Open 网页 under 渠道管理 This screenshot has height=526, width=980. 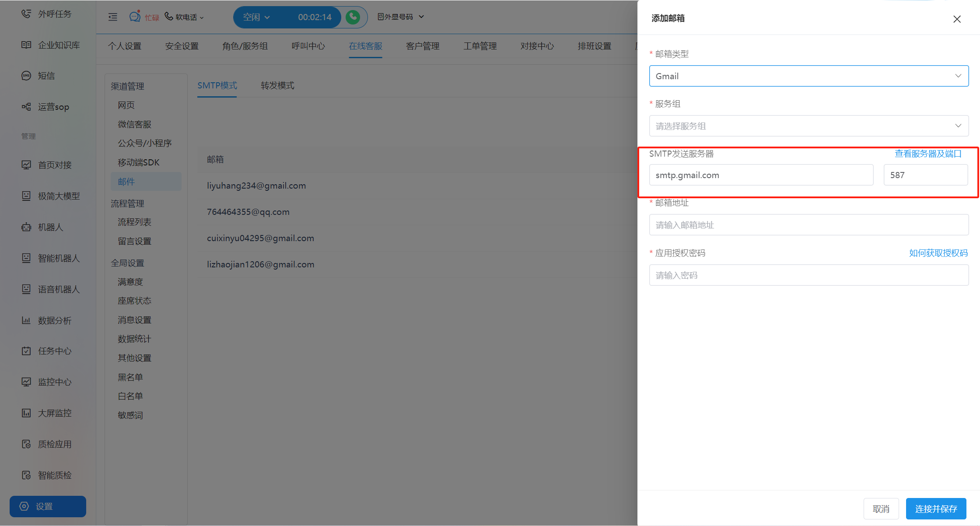click(126, 105)
